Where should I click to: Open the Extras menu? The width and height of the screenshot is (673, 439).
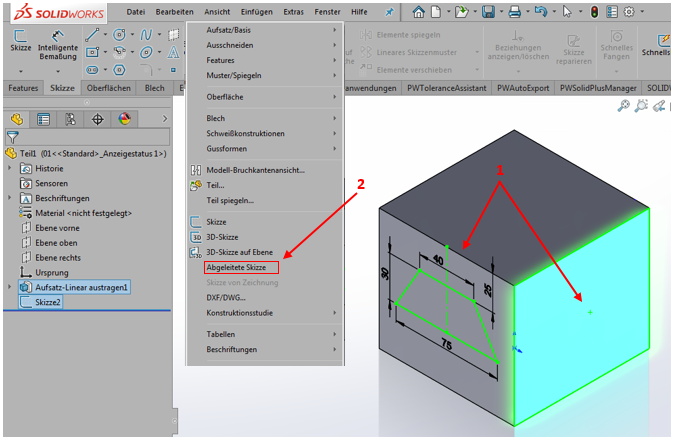tap(293, 11)
